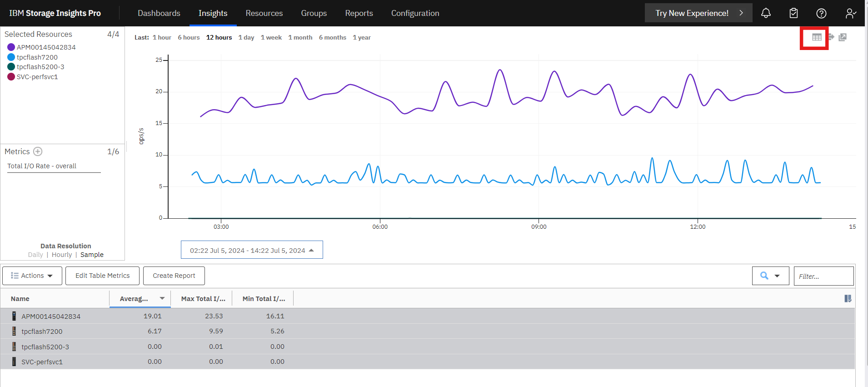Select Total I/O Rate - overall metric
The image size is (868, 387).
pos(42,166)
